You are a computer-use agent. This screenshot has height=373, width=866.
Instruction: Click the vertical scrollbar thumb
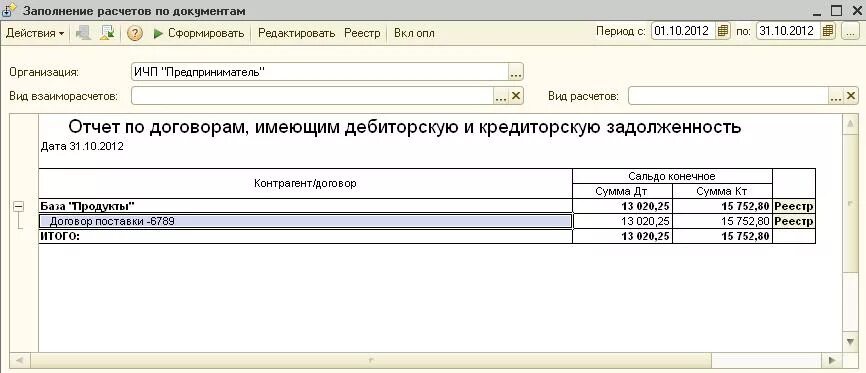850,202
